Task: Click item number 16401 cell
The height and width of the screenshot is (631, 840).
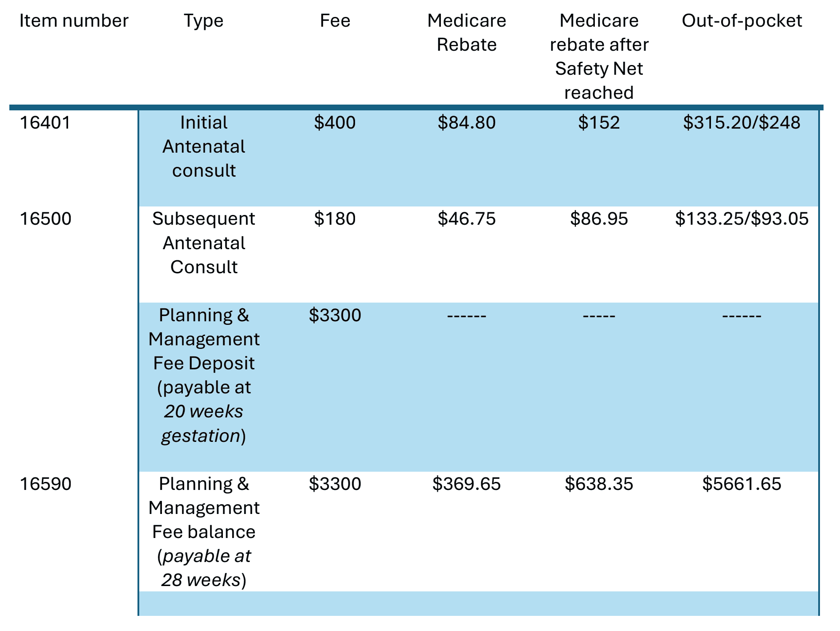Action: [45, 123]
